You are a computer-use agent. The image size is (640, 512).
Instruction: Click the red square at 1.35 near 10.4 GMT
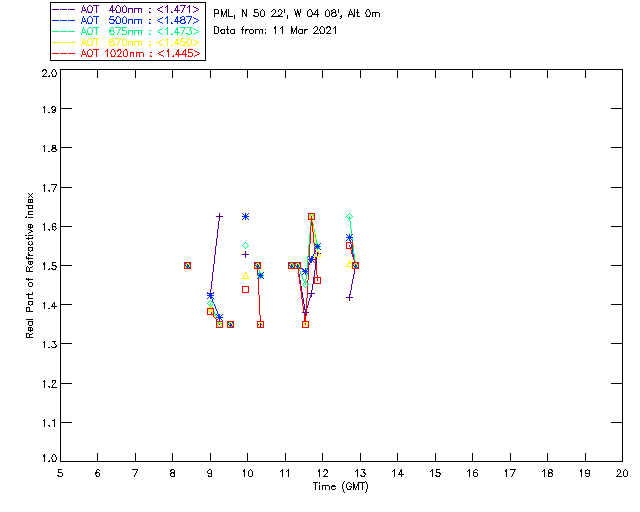pyautogui.click(x=260, y=325)
